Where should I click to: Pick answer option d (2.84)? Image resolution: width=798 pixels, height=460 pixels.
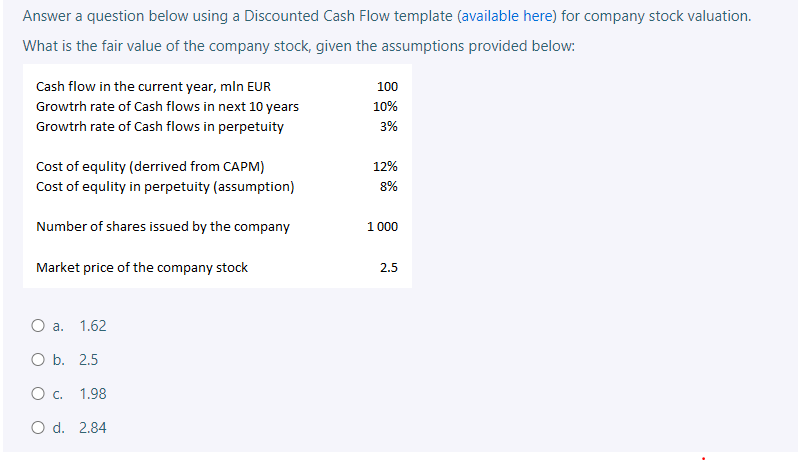point(37,428)
